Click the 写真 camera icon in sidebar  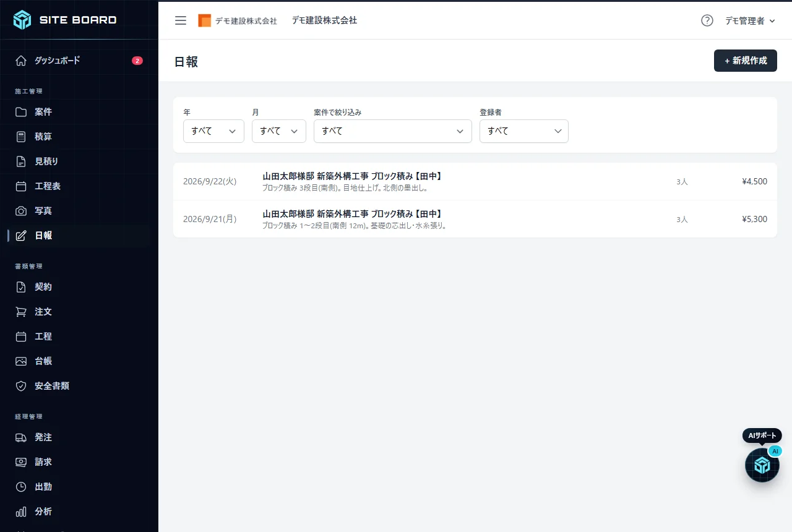tap(21, 211)
